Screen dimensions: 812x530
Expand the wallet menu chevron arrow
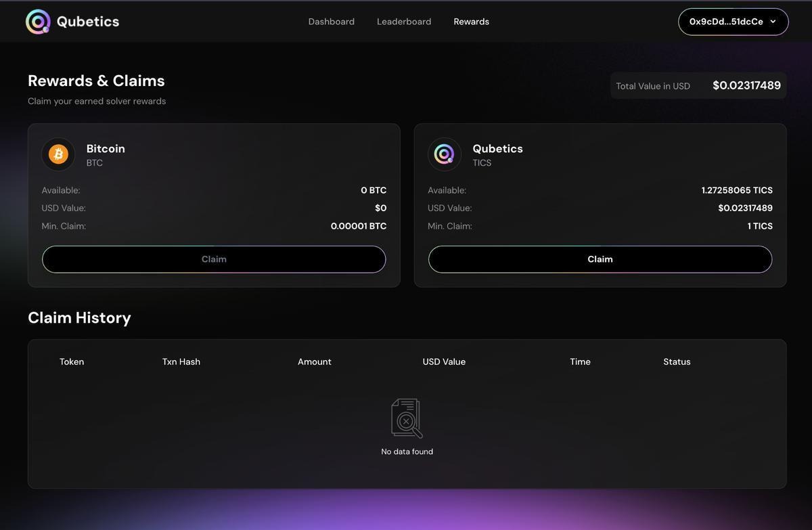coord(773,22)
